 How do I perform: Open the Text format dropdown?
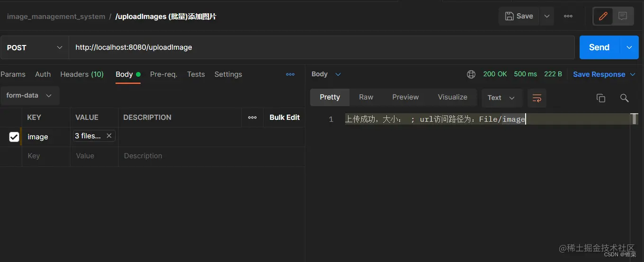click(501, 98)
